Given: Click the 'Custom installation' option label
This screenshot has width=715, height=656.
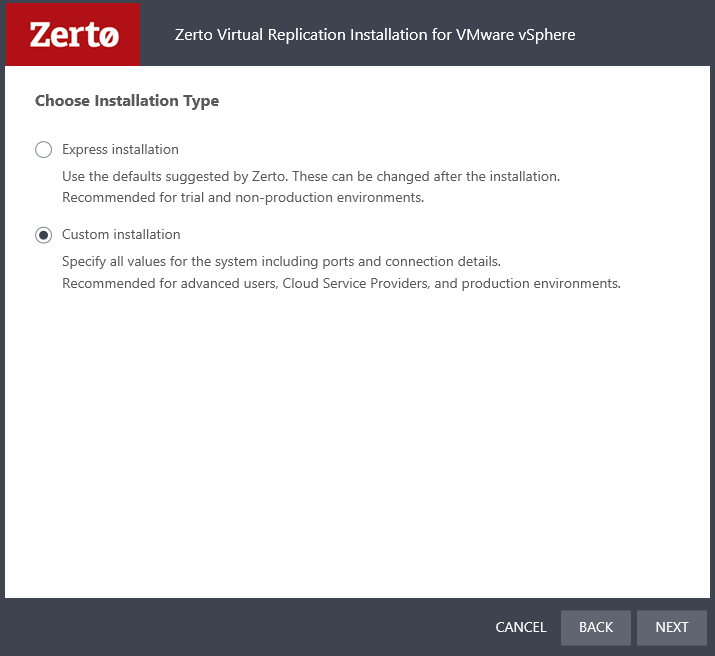Looking at the screenshot, I should (121, 235).
